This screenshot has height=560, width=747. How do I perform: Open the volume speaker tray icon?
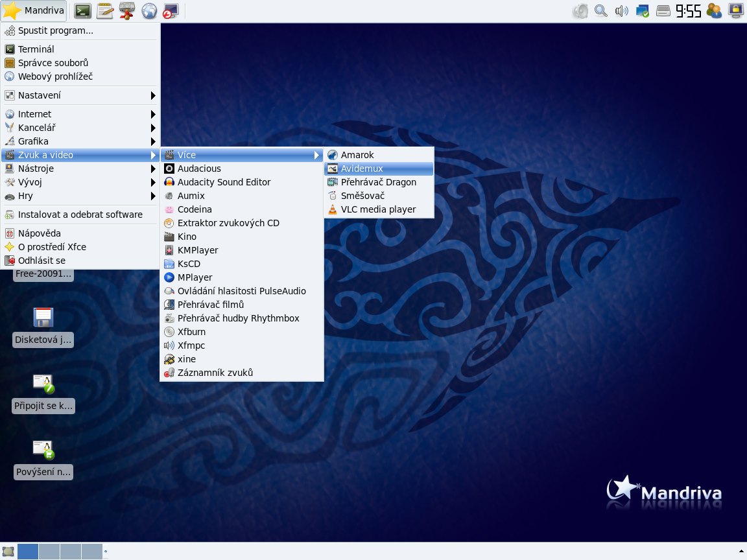[x=622, y=10]
